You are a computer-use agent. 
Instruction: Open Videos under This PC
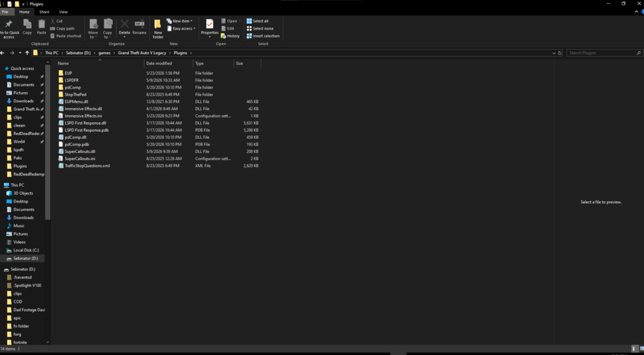coord(19,242)
